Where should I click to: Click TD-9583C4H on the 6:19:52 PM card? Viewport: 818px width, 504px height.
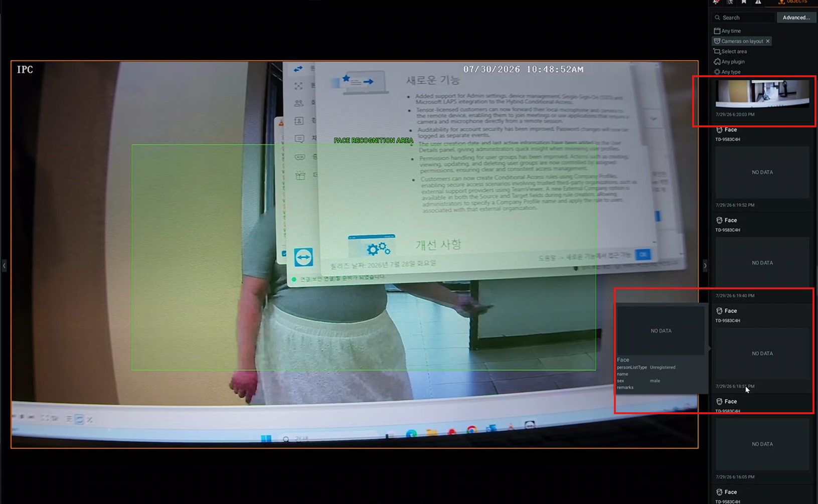728,139
